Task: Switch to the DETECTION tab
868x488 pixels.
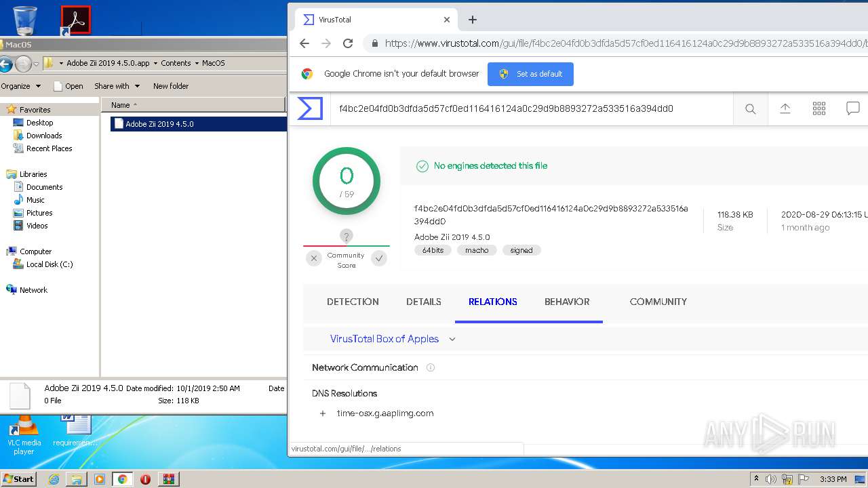Action: [x=353, y=302]
